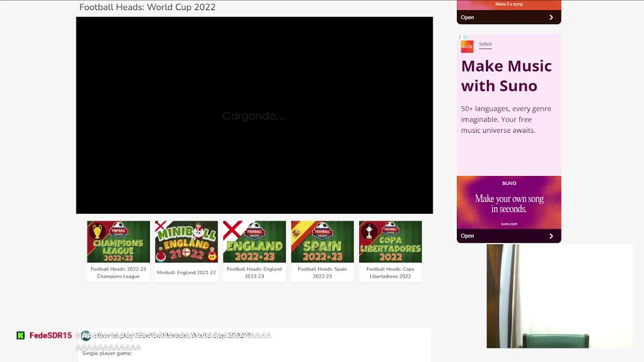The image size is (644, 362).
Task: Click arrow chevron on the top ad bar
Action: (551, 17)
